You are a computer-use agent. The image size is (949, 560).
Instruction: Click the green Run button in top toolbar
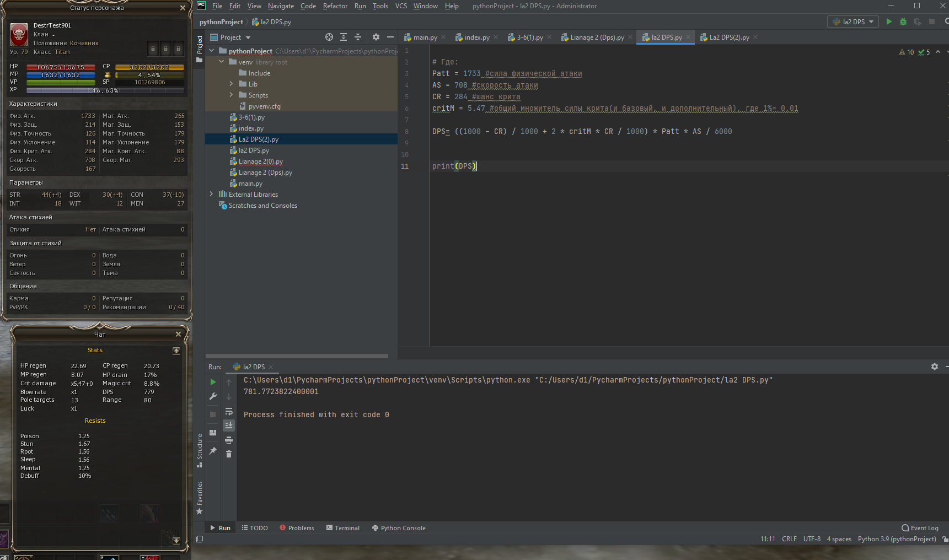pos(888,21)
